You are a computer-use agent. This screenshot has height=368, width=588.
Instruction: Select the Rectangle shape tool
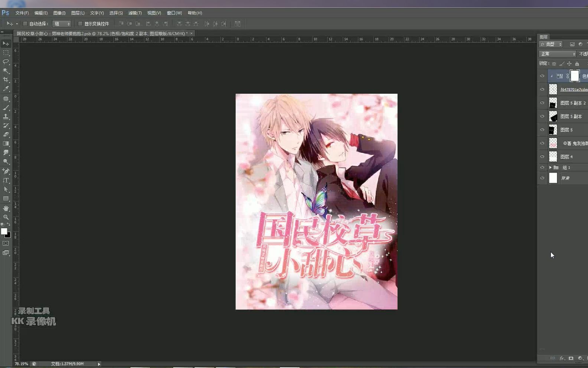(6, 198)
